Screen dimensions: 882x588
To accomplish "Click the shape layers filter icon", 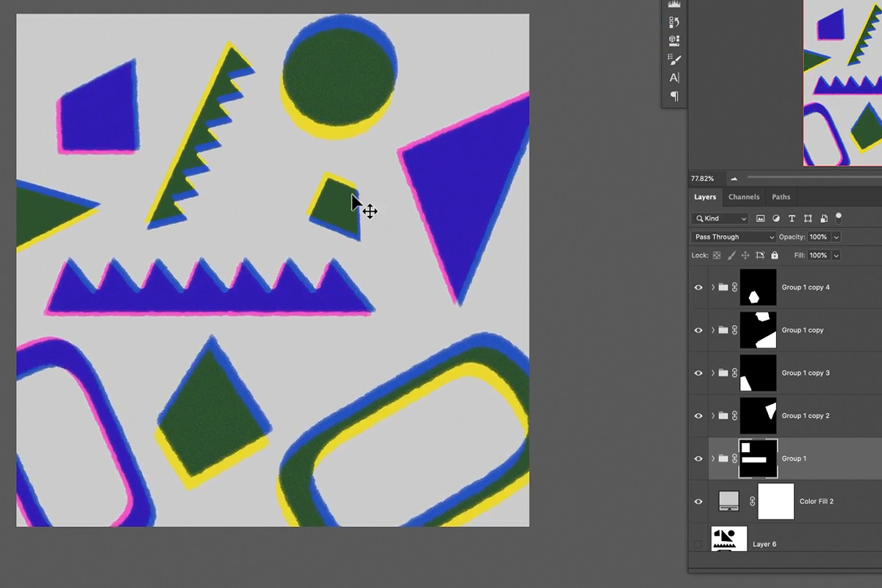I will 808,218.
